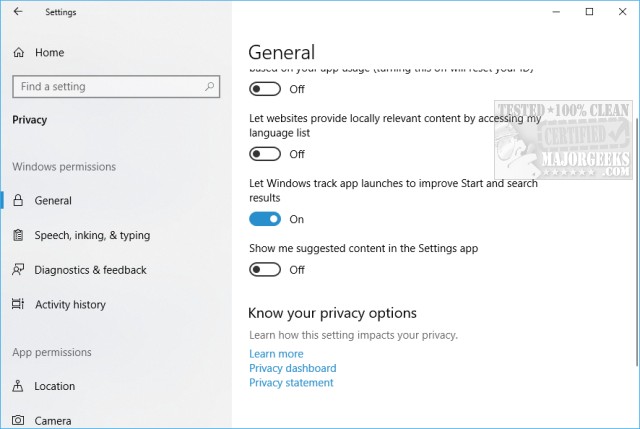Open the Activity history icon
Viewport: 640px width, 429px height.
coord(18,304)
